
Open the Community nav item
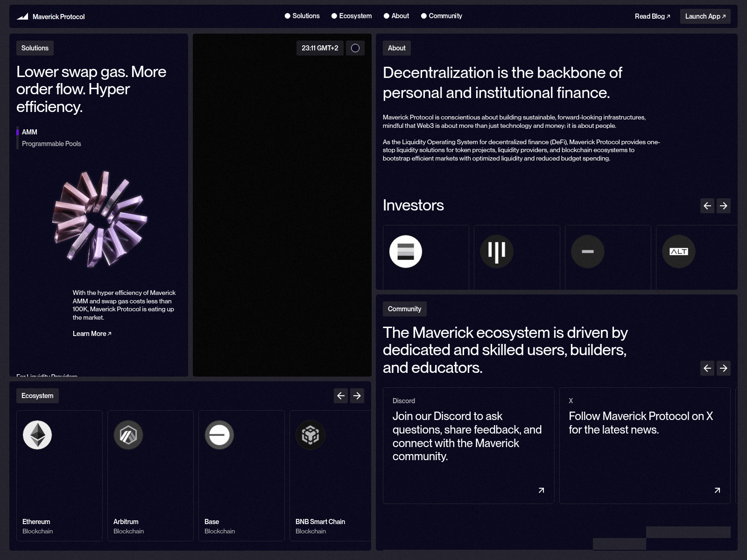442,16
